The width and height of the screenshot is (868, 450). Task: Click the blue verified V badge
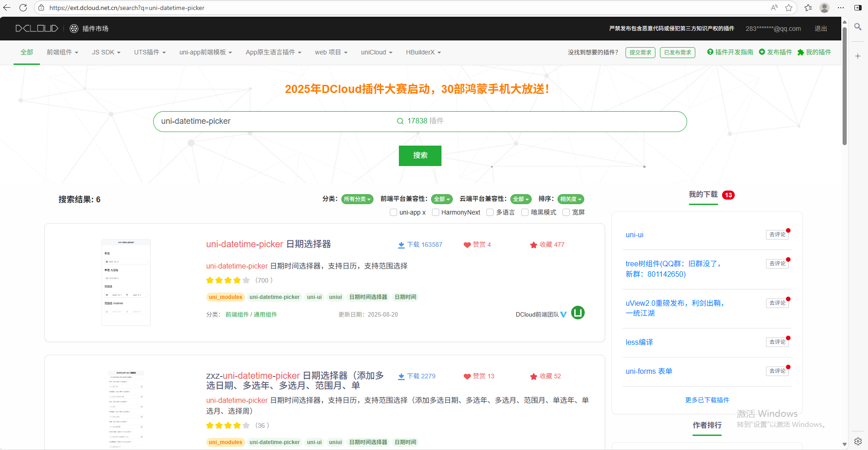pyautogui.click(x=563, y=314)
